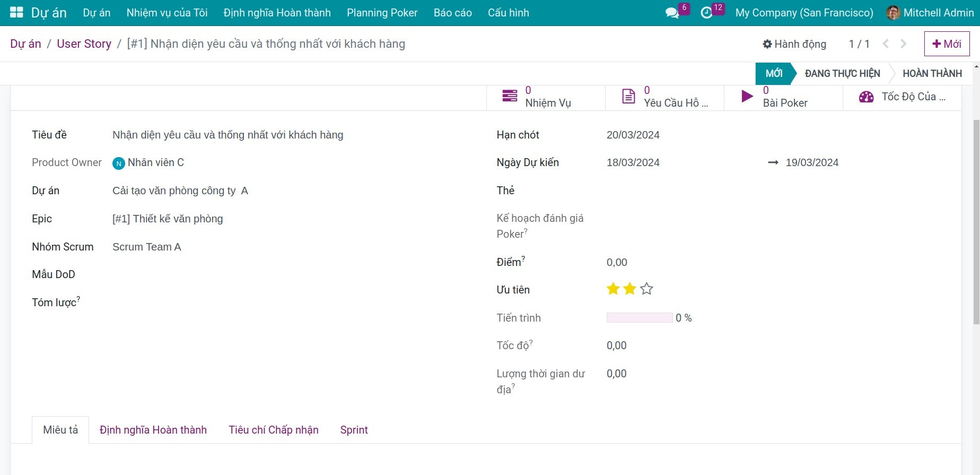Switch to Định nghĩa Hoàn thành tab
The height and width of the screenshot is (475, 980).
tap(153, 430)
